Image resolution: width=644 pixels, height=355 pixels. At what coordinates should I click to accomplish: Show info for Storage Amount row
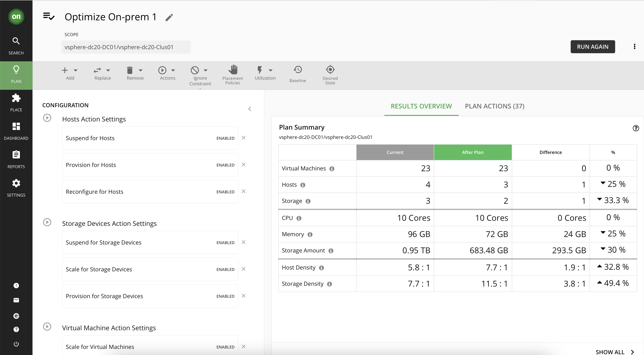(x=331, y=251)
